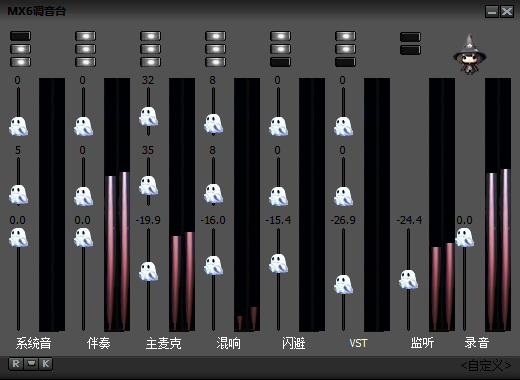The image size is (520, 380).
Task: Open the <自定义> preset selector
Action: pyautogui.click(x=486, y=366)
